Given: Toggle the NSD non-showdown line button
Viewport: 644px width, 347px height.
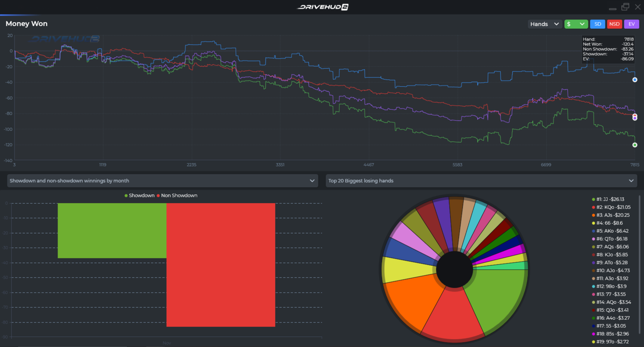Looking at the screenshot, I should [614, 24].
